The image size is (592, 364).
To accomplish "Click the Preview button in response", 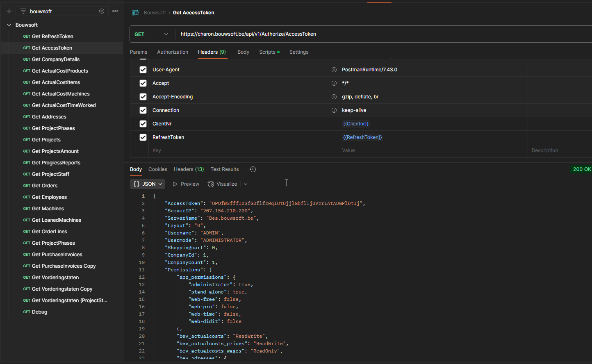I will point(186,184).
